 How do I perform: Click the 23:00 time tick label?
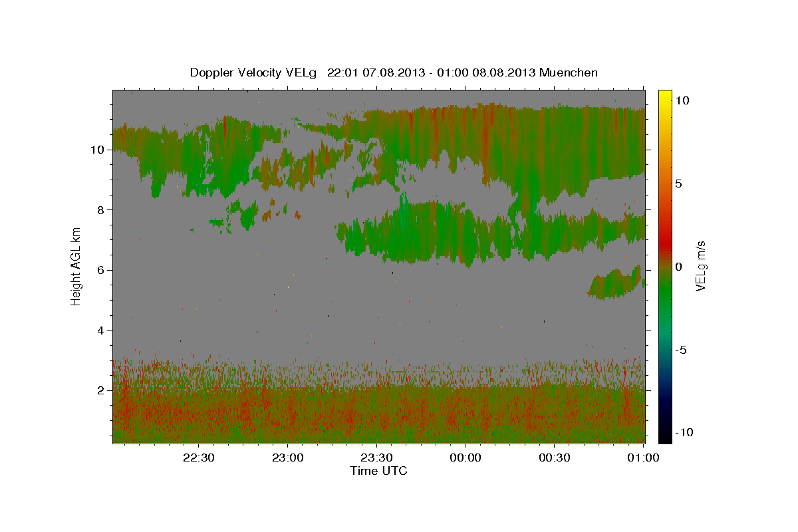tap(287, 458)
